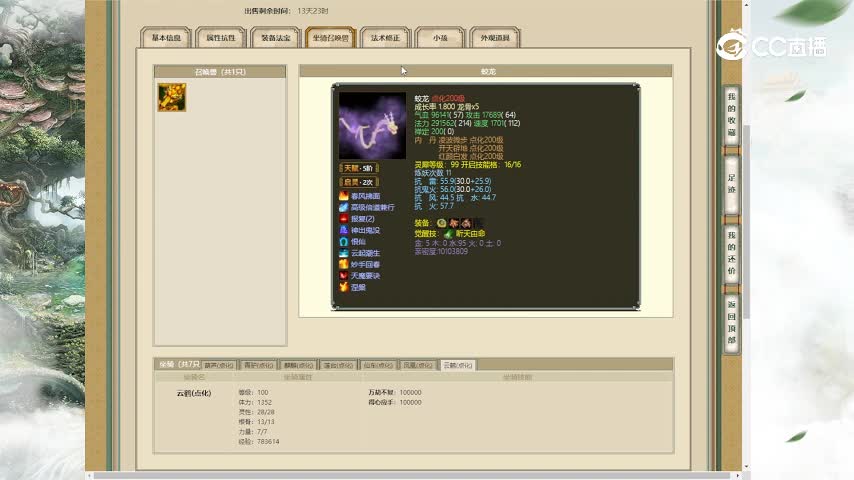
Task: Select the 凤凰(点化) mount tab
Action: click(x=418, y=365)
